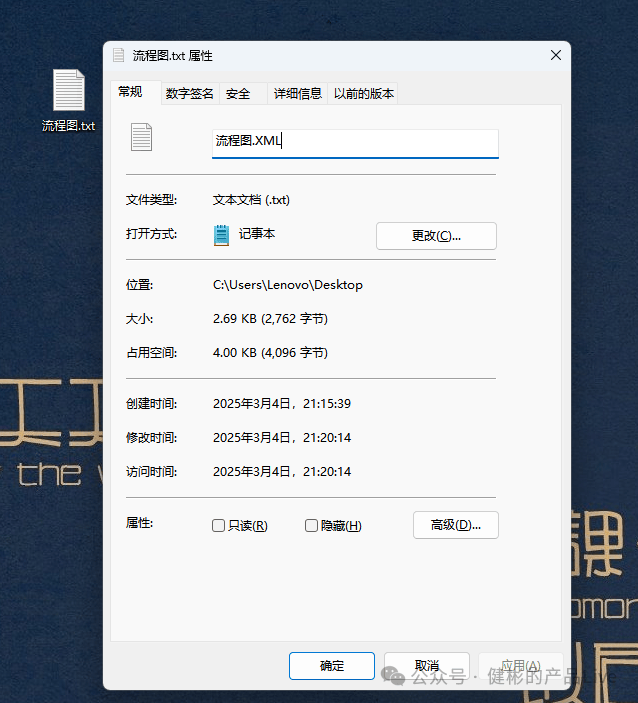The width and height of the screenshot is (638, 703).
Task: Close the 属性 dialog with the X button
Action: [x=556, y=55]
